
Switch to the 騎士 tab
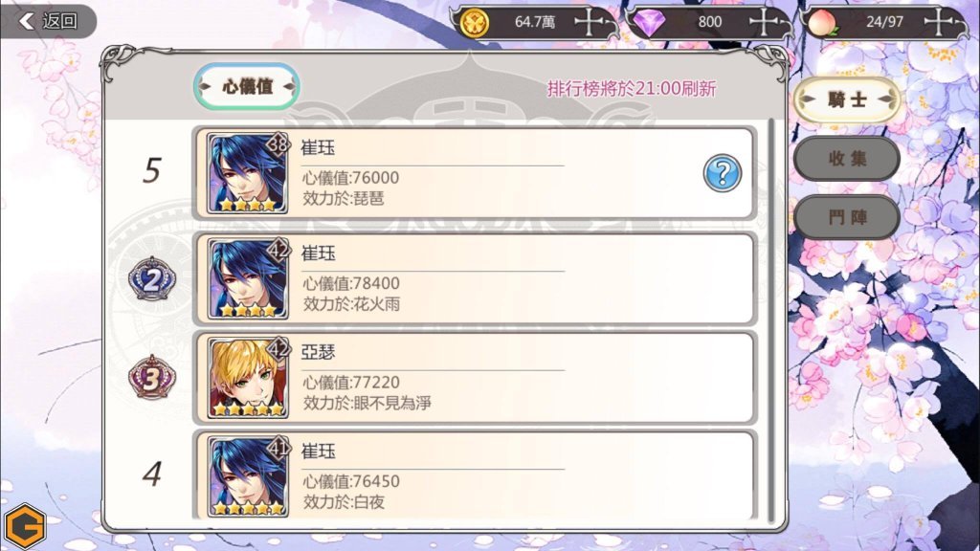[x=847, y=99]
